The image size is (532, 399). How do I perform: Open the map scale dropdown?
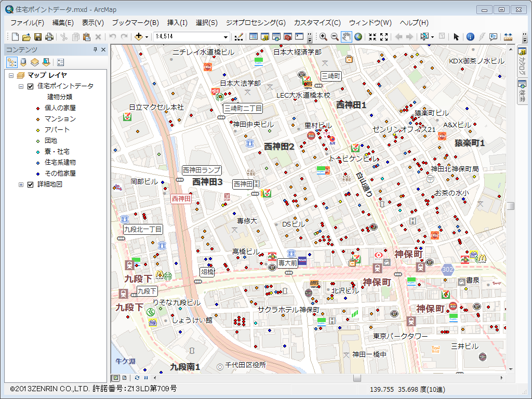pos(225,37)
